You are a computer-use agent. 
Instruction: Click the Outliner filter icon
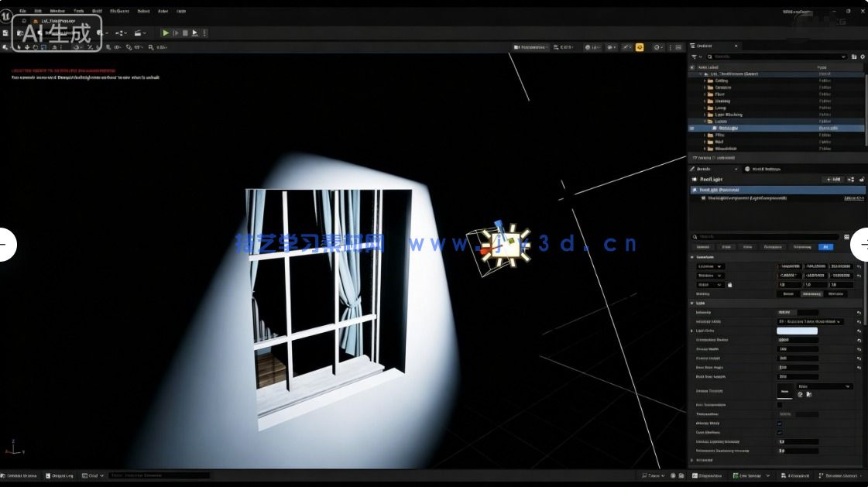[695, 57]
